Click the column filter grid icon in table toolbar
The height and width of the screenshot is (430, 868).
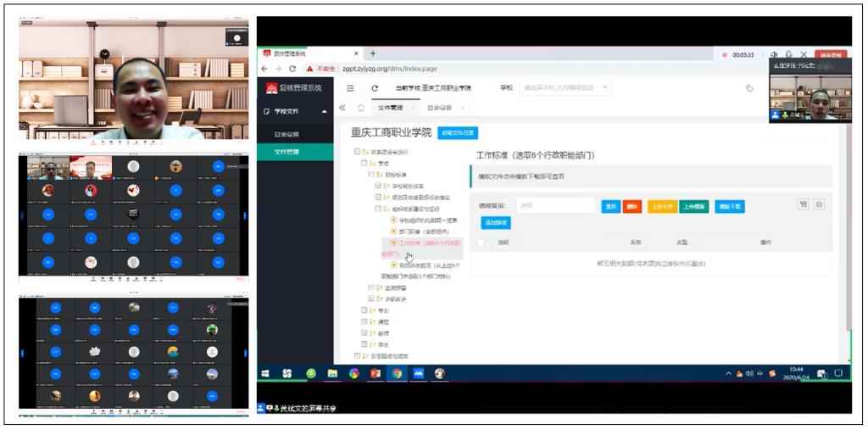803,204
